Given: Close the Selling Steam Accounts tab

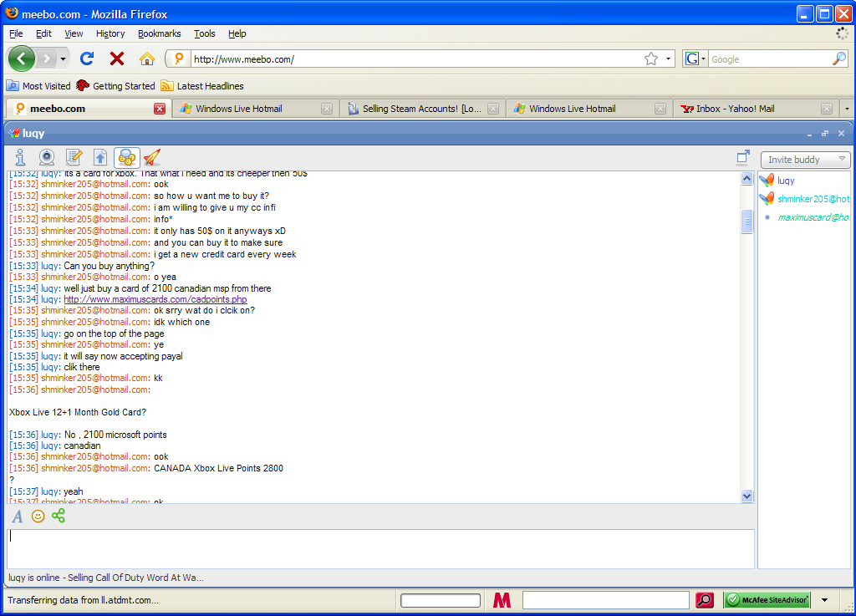Looking at the screenshot, I should click(x=493, y=109).
